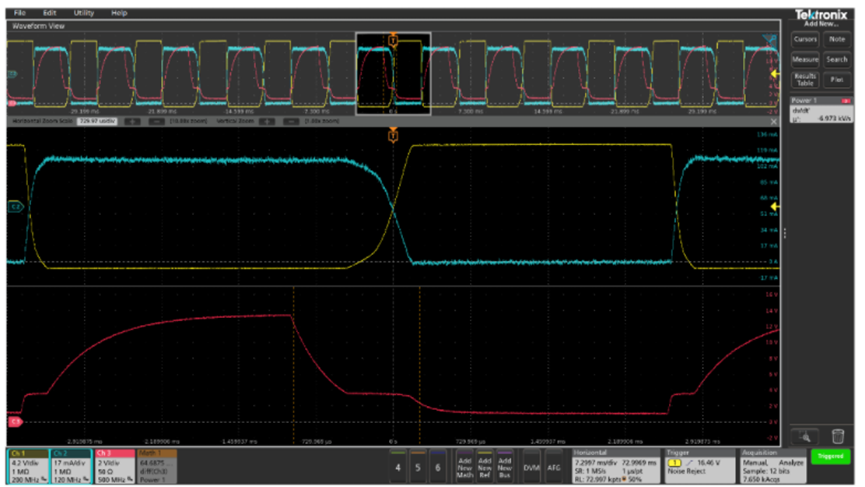865x487 pixels.
Task: Turn on channel 4
Action: click(398, 466)
